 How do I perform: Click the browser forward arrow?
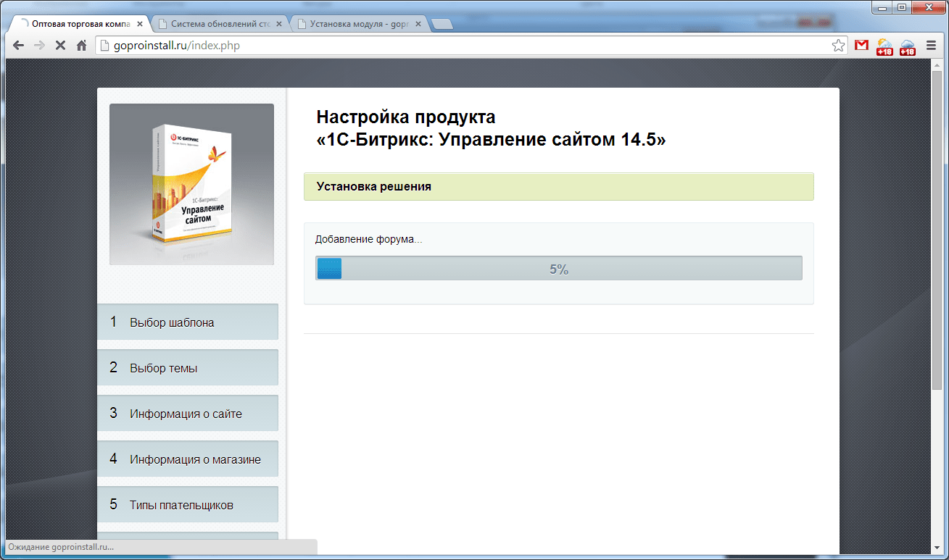pos(39,46)
